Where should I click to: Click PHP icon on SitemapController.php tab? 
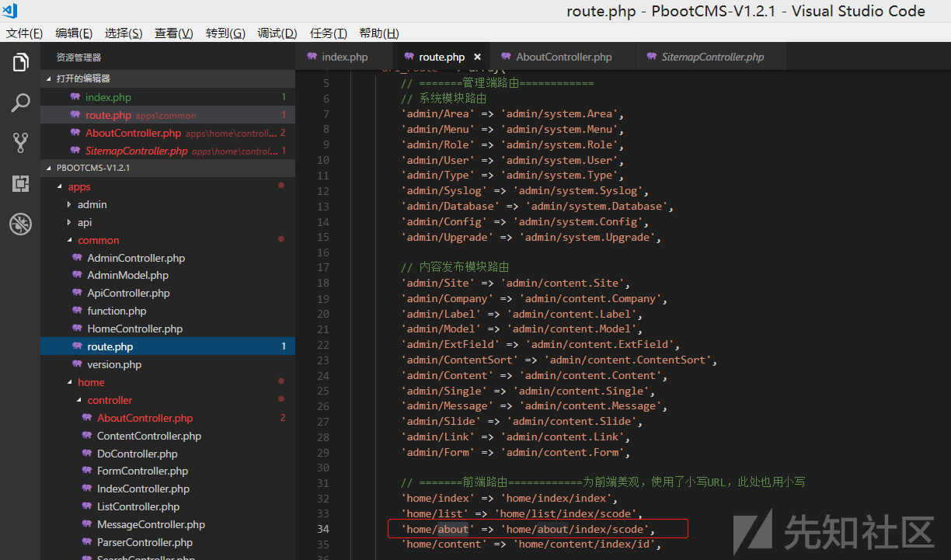click(652, 57)
